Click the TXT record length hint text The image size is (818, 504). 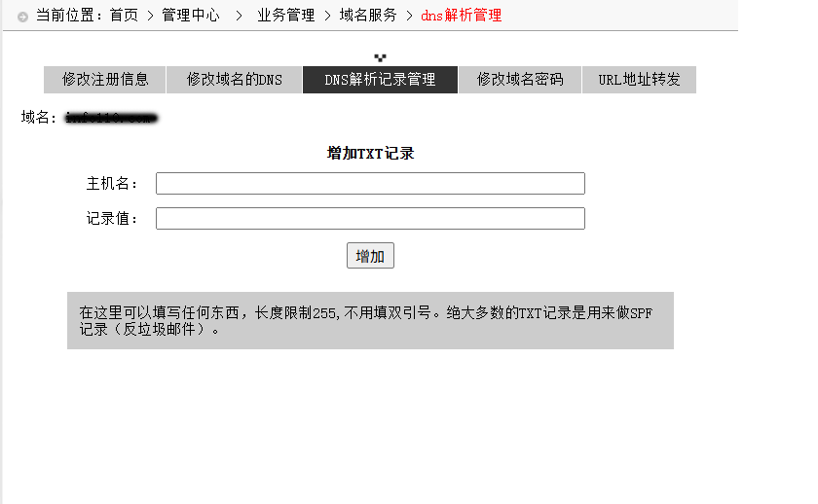[x=366, y=320]
